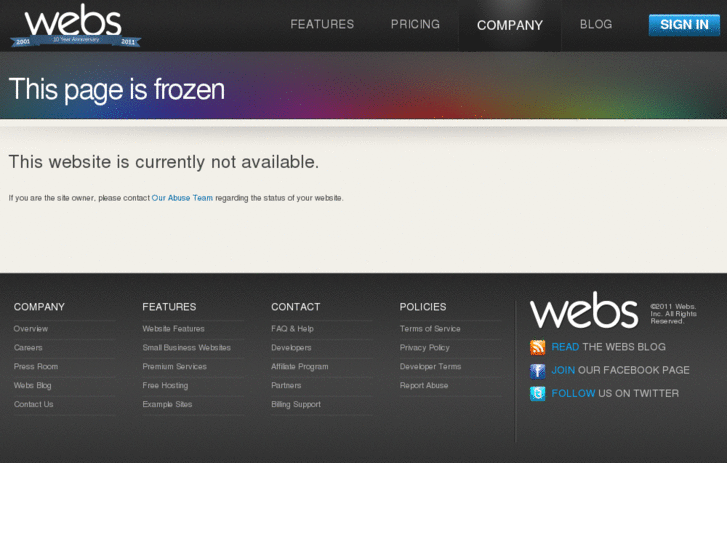Open Billing Support link
Viewport: 727px width, 545px height.
click(x=296, y=404)
